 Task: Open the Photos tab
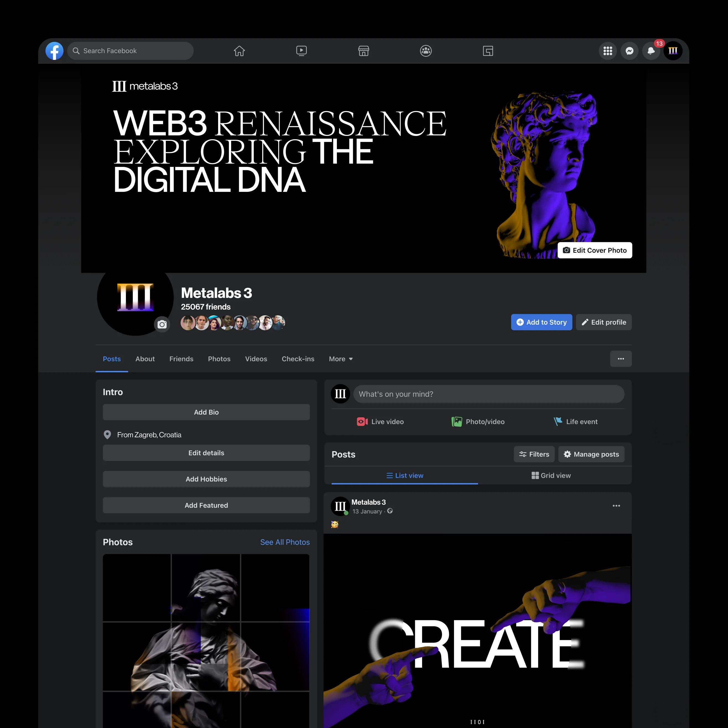pyautogui.click(x=219, y=359)
